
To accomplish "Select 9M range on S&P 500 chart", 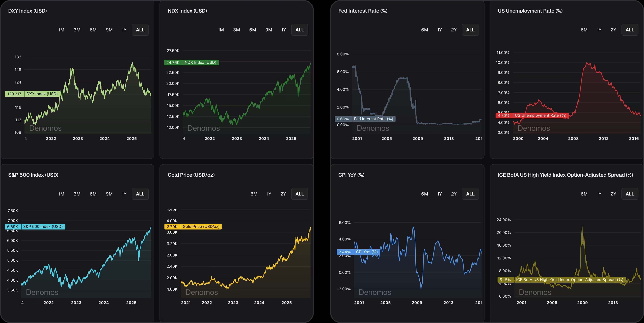I will (109, 194).
